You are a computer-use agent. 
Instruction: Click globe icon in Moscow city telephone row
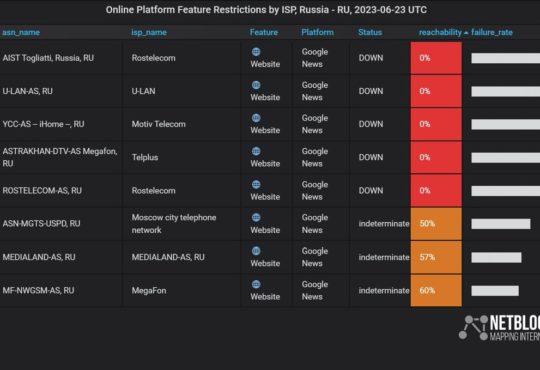point(256,217)
